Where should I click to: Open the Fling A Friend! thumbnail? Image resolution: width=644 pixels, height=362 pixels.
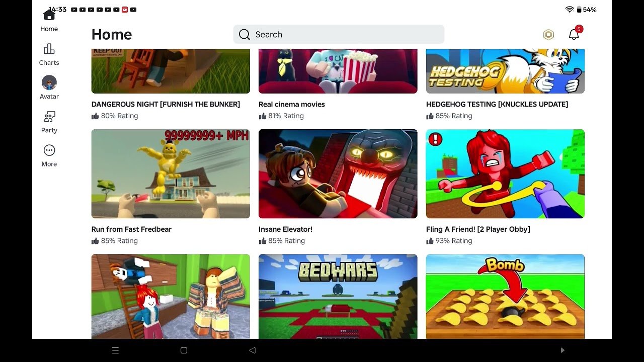(505, 174)
